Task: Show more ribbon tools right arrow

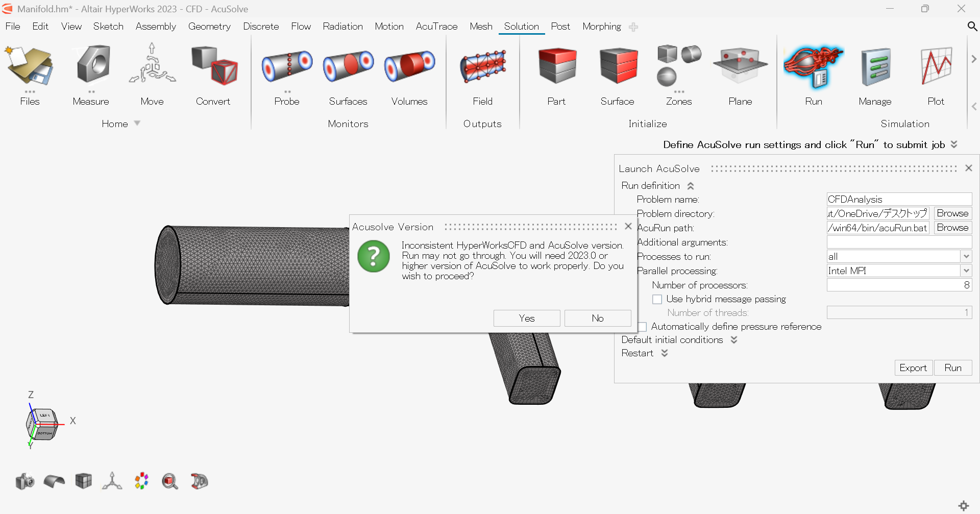Action: (x=974, y=59)
